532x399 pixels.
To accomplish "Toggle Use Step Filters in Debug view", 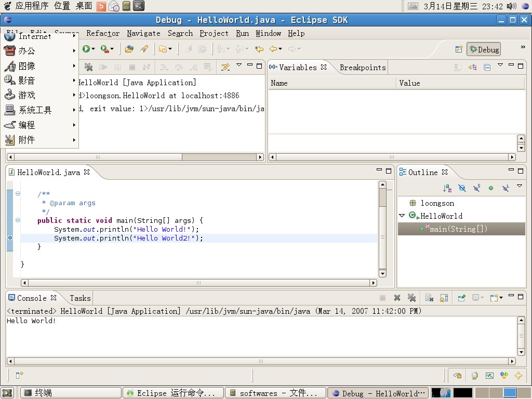I will coord(225,67).
